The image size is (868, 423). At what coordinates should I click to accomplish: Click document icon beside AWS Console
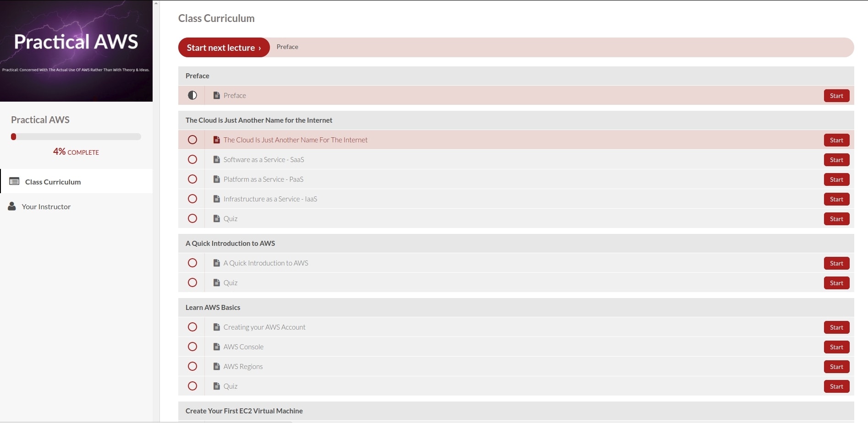tap(217, 347)
